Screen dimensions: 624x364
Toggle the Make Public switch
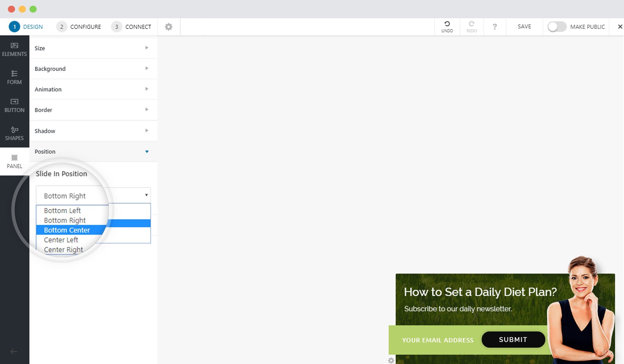[x=557, y=27]
